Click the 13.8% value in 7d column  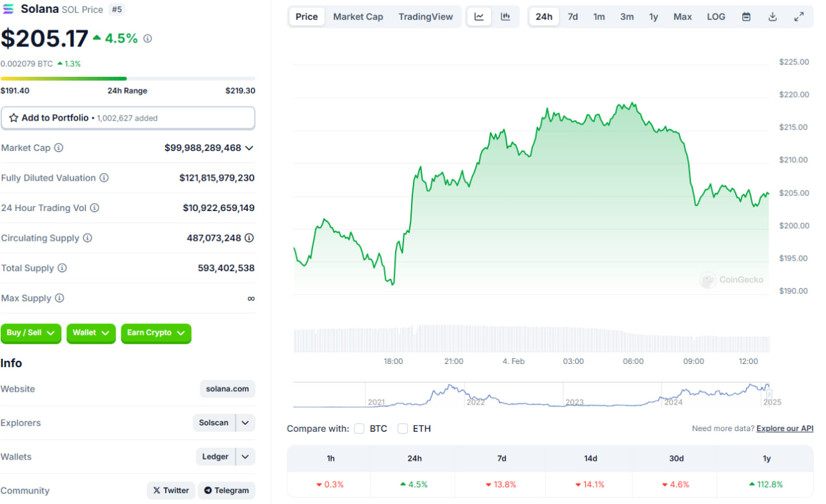(x=506, y=484)
